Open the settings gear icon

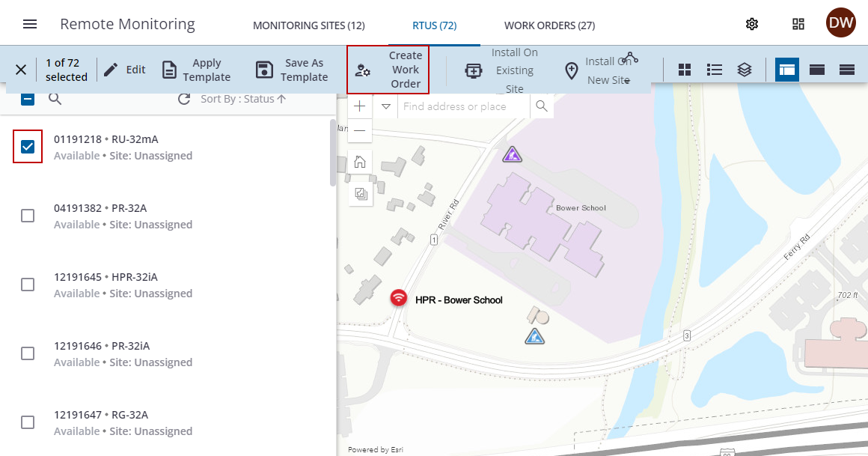(752, 24)
